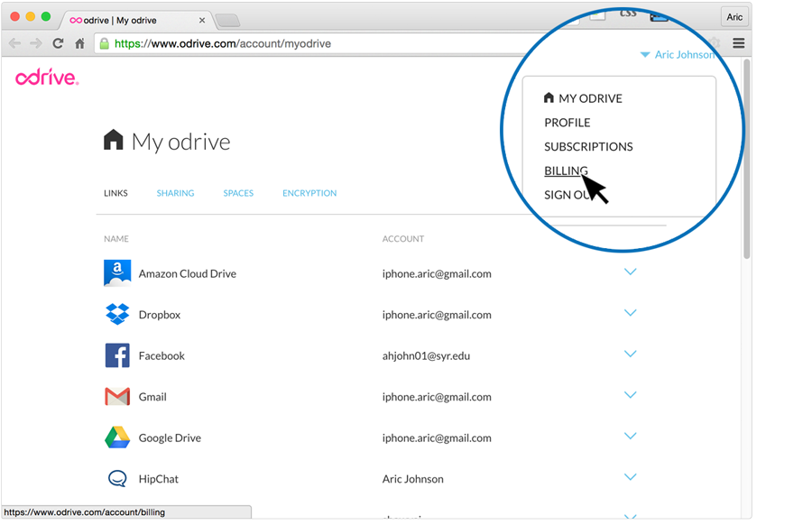Screen dimensions: 812x525
Task: Switch to the Spaces tab
Action: 238,193
